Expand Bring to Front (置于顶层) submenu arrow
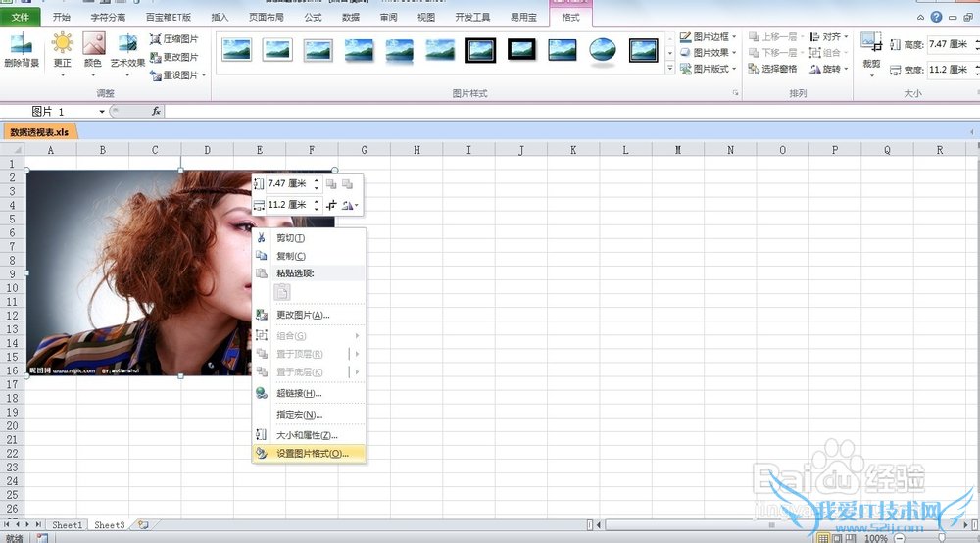The image size is (980, 543). coord(358,354)
